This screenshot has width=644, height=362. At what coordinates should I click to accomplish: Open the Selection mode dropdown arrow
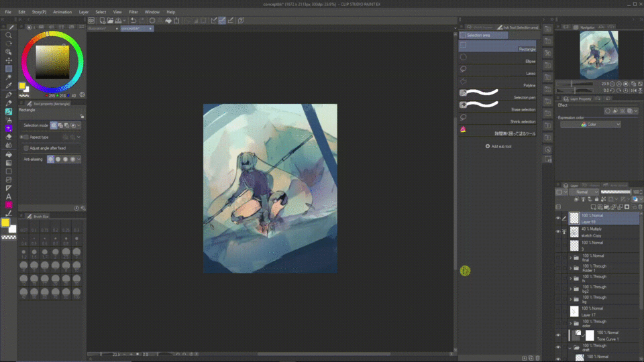[79, 125]
